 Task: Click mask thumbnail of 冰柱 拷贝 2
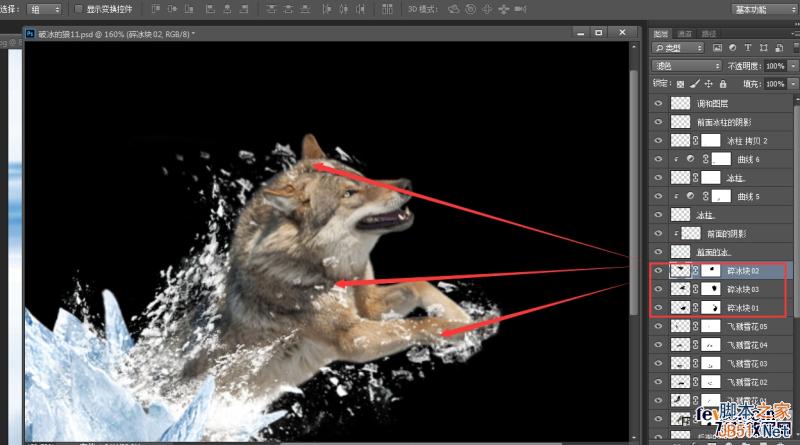(711, 140)
